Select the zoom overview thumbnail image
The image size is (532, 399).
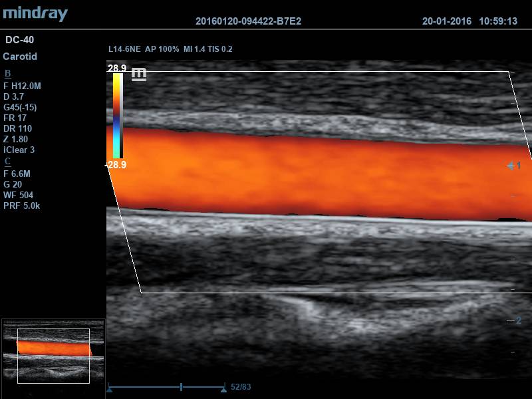pos(53,356)
